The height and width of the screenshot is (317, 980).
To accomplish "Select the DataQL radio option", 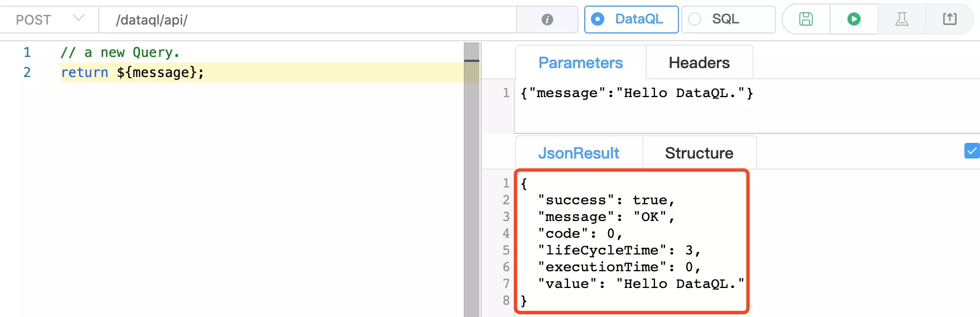I will pyautogui.click(x=631, y=20).
